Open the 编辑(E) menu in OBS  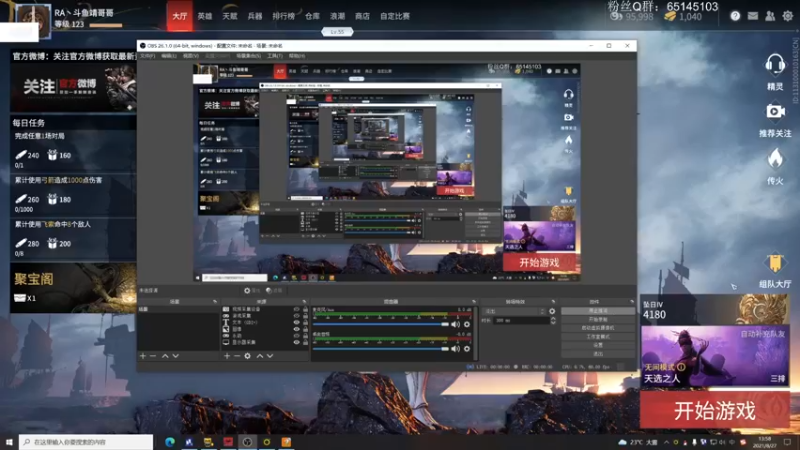coord(169,56)
